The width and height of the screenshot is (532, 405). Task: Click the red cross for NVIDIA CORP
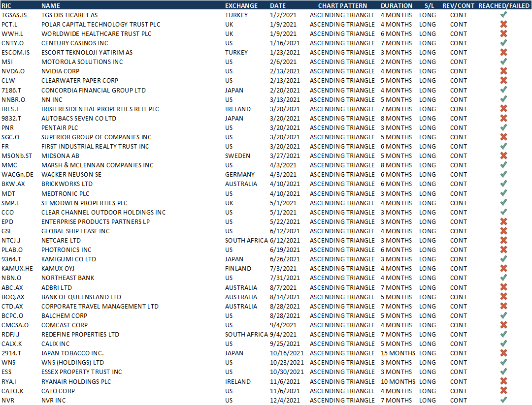point(503,71)
